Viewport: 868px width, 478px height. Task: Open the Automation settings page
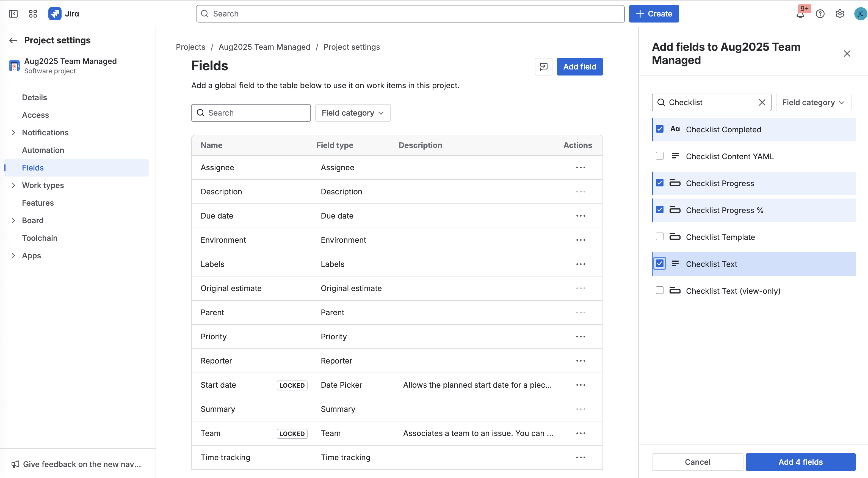pyautogui.click(x=43, y=150)
